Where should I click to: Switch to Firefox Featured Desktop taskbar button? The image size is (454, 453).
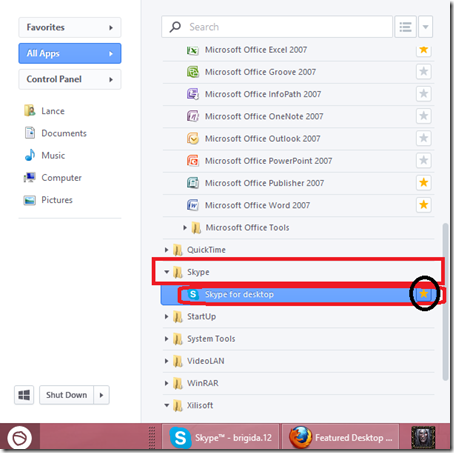tap(340, 437)
